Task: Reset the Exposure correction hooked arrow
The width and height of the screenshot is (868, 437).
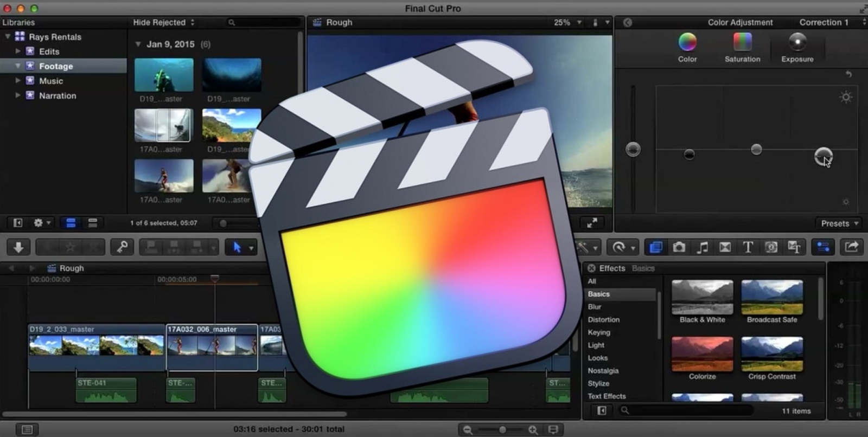Action: pyautogui.click(x=848, y=74)
